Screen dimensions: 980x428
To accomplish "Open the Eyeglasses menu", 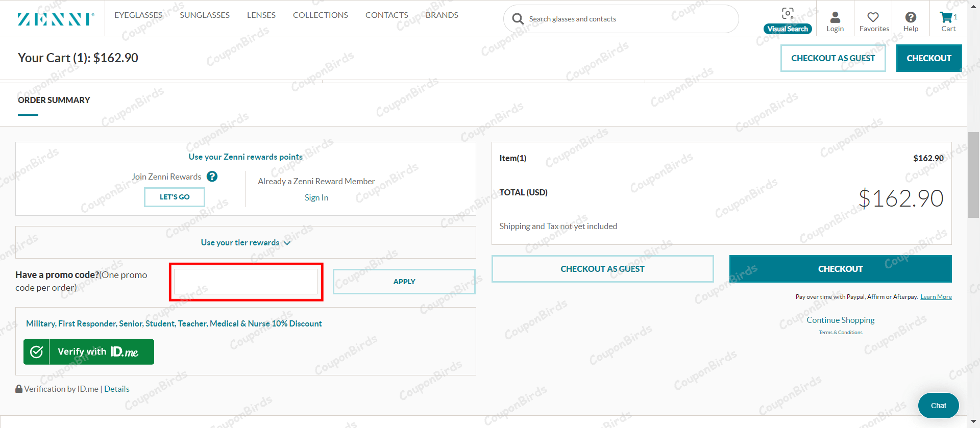I will coord(138,15).
